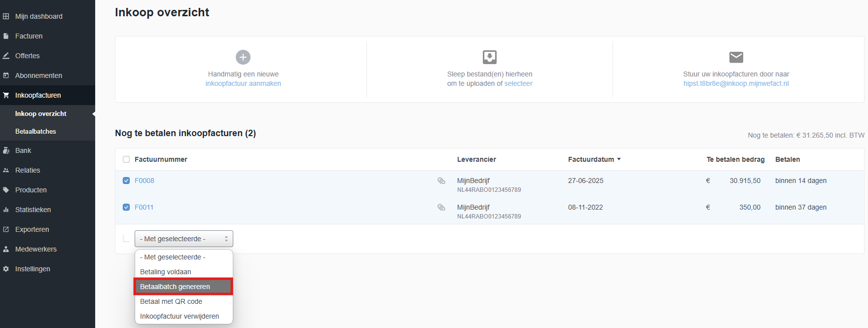
Task: Click the Bank icon in sidebar
Action: pos(6,150)
